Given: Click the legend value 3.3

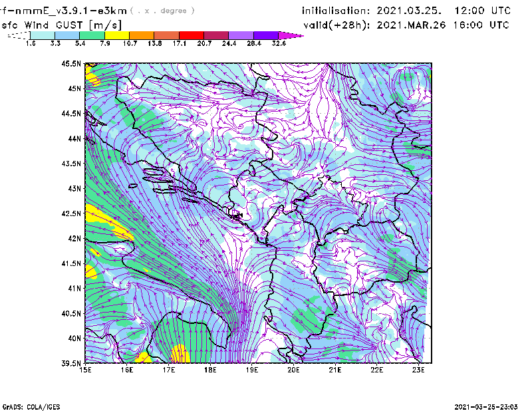Looking at the screenshot, I should 55,43.
